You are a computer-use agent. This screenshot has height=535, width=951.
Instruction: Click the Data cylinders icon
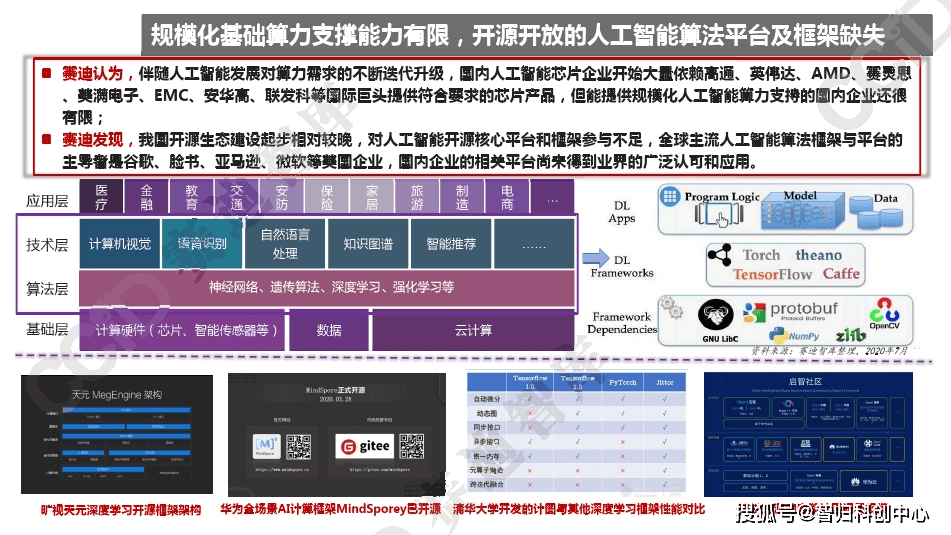tap(876, 212)
